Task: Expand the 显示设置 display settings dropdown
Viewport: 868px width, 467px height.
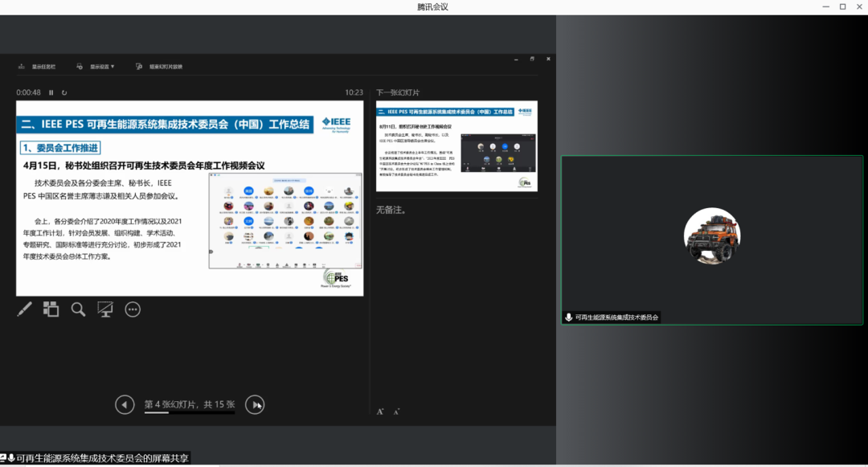Action: [x=96, y=67]
